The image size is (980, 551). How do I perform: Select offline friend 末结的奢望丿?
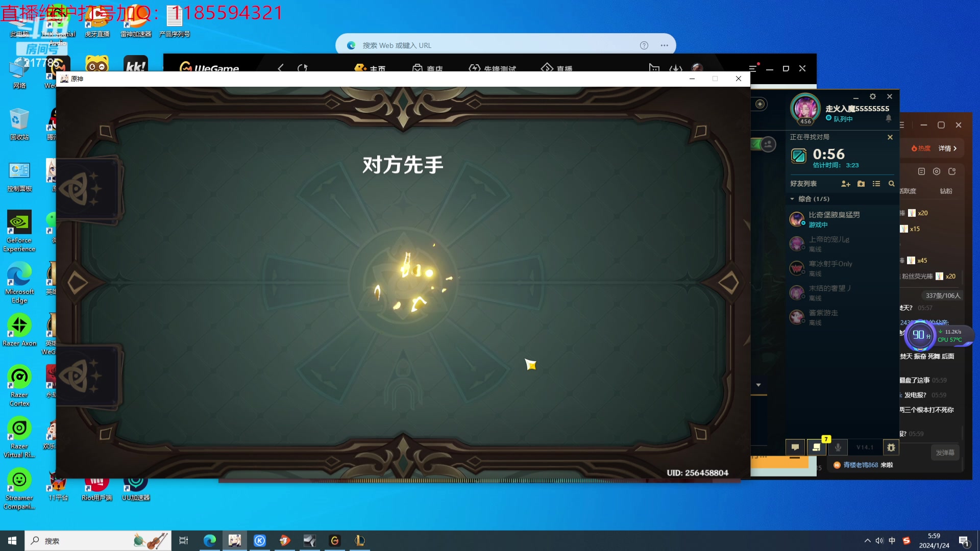(842, 293)
